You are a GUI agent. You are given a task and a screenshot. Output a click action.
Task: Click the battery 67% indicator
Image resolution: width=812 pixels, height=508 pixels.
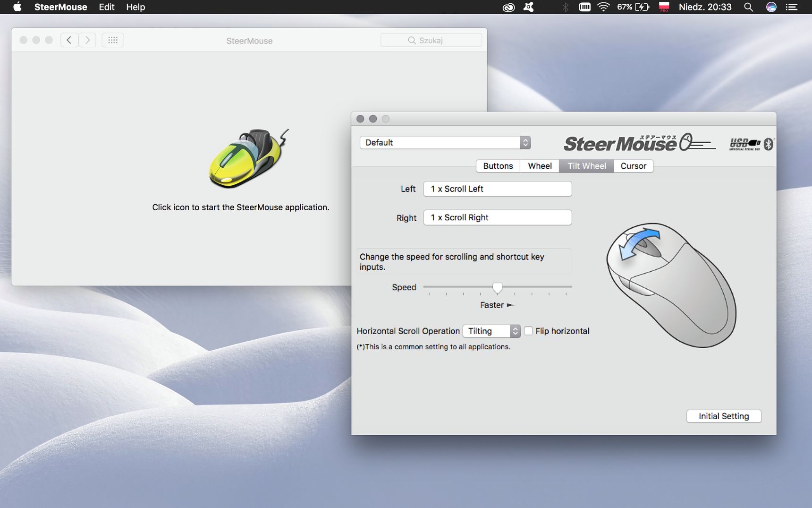click(633, 7)
